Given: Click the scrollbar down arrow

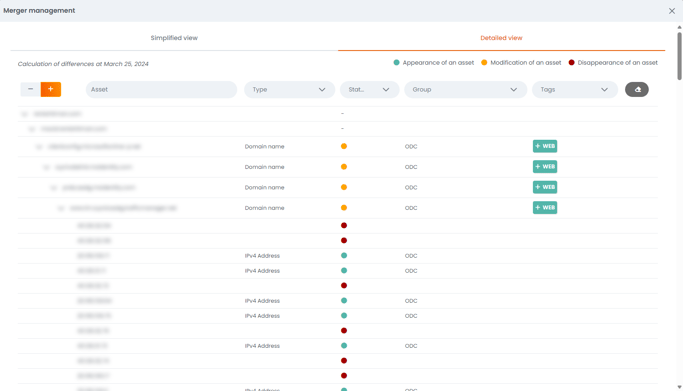Looking at the screenshot, I should [679, 387].
